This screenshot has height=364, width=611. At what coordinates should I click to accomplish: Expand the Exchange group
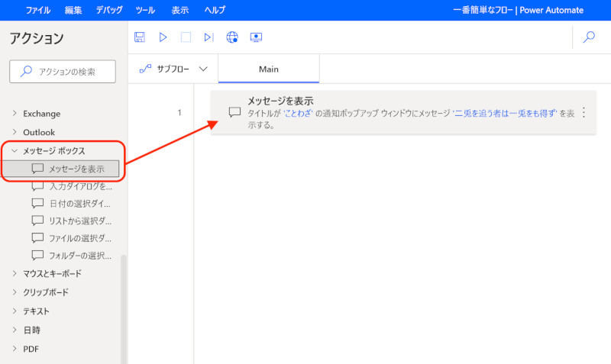coord(15,113)
